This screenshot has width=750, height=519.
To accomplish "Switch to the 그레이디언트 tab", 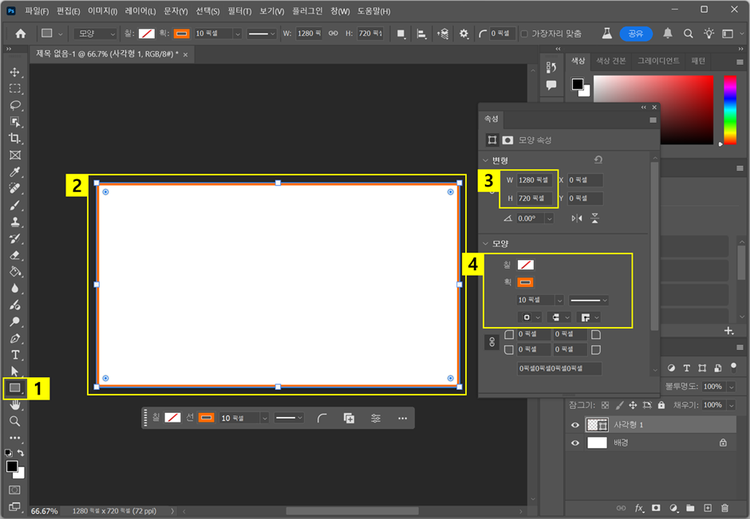I will 659,61.
